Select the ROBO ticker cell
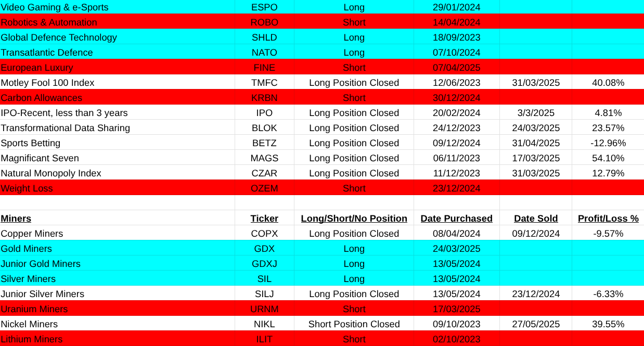Screen dimensions: 644x346 pos(264,22)
